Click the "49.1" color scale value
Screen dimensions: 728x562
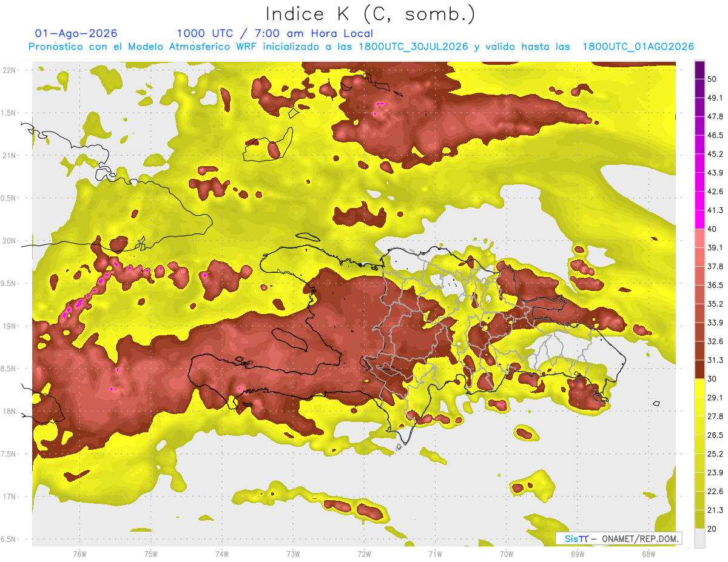pos(715,98)
